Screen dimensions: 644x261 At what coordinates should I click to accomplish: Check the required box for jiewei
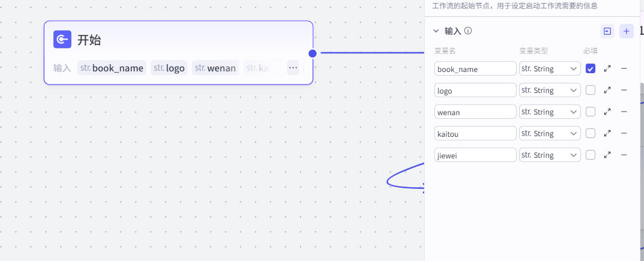(x=591, y=155)
